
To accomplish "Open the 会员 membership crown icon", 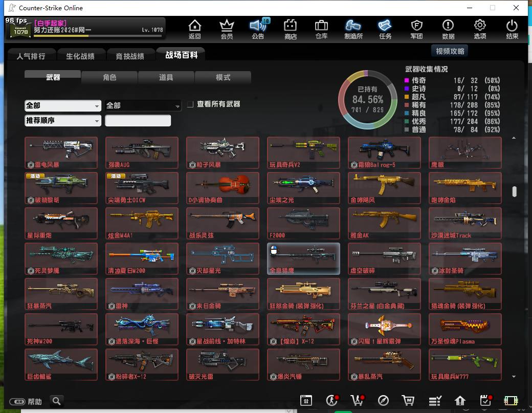I will click(227, 29).
